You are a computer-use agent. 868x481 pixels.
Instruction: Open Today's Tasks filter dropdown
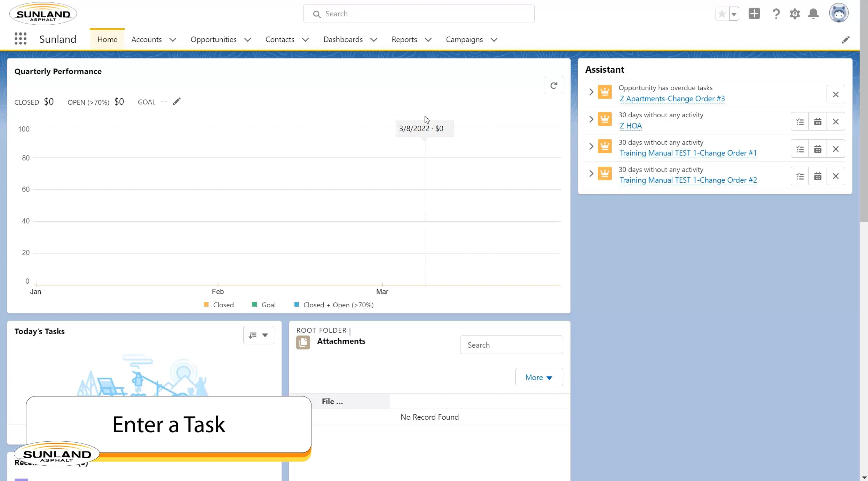(259, 335)
